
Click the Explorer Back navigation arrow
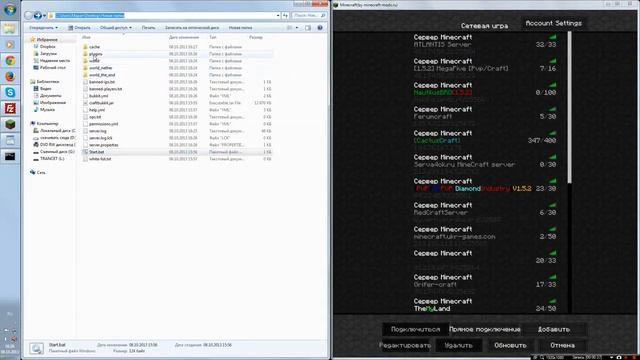(x=28, y=16)
